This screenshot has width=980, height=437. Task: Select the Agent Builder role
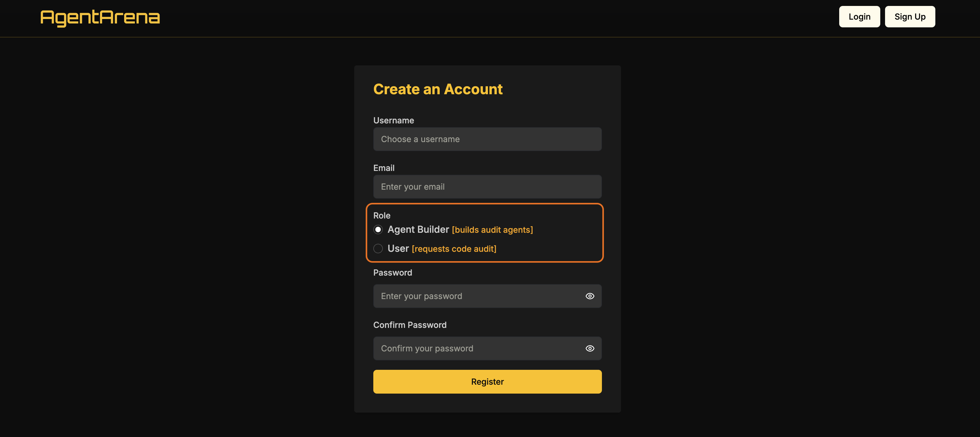tap(378, 229)
